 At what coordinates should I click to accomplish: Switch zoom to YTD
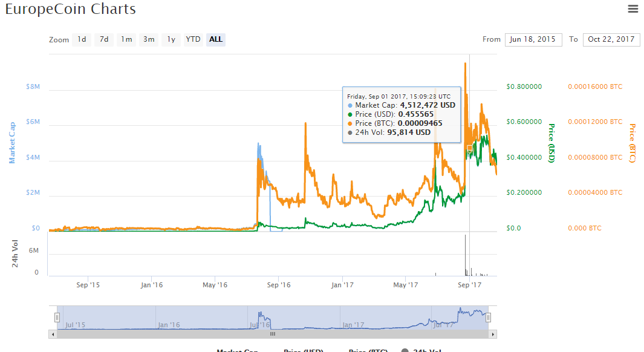[193, 39]
